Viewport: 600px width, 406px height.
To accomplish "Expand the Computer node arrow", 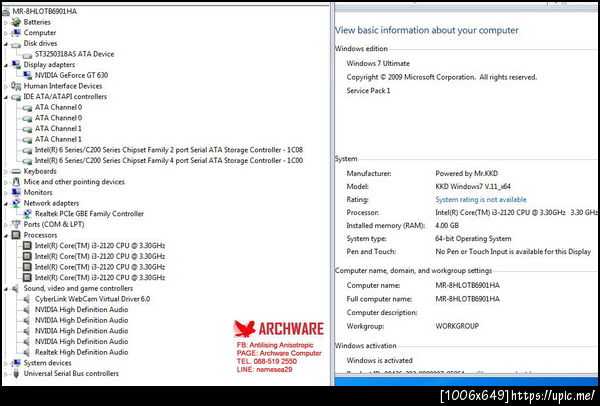I will pyautogui.click(x=6, y=34).
